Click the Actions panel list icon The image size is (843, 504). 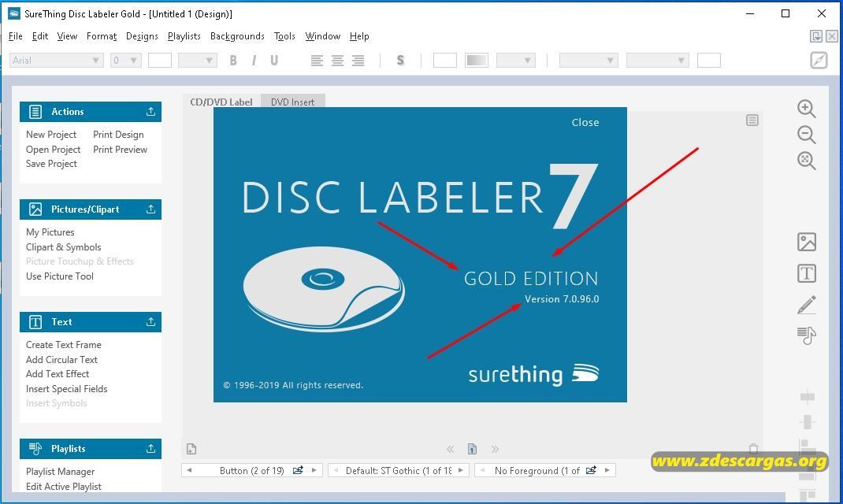point(35,112)
